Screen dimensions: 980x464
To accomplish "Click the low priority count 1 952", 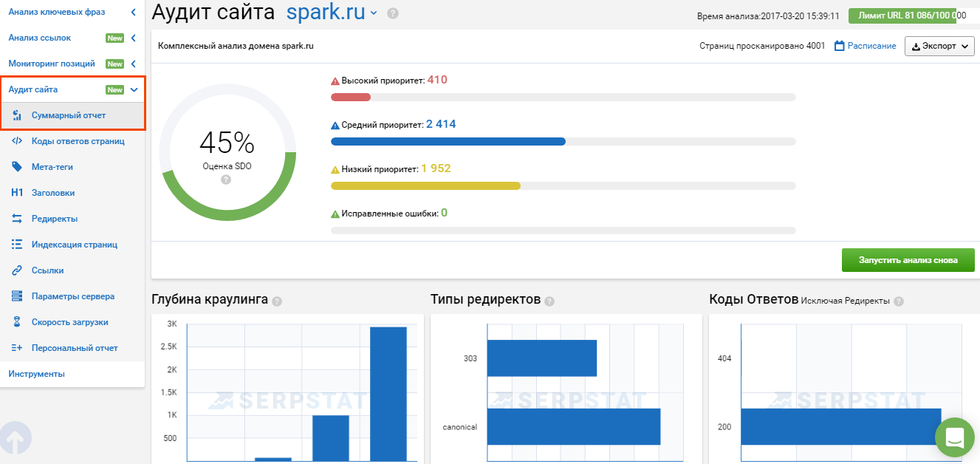I will pyautogui.click(x=436, y=168).
